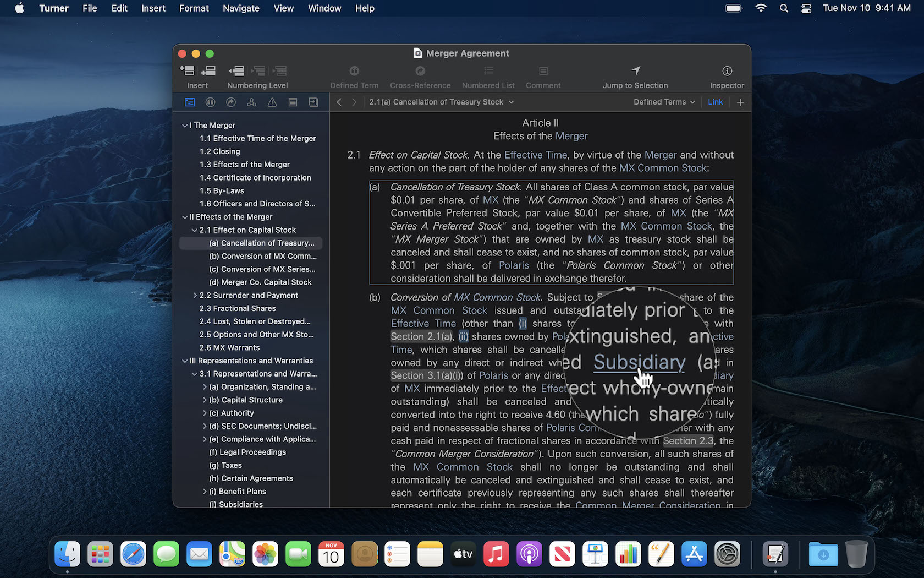Click the Jump to Selection arrow icon

tap(635, 70)
